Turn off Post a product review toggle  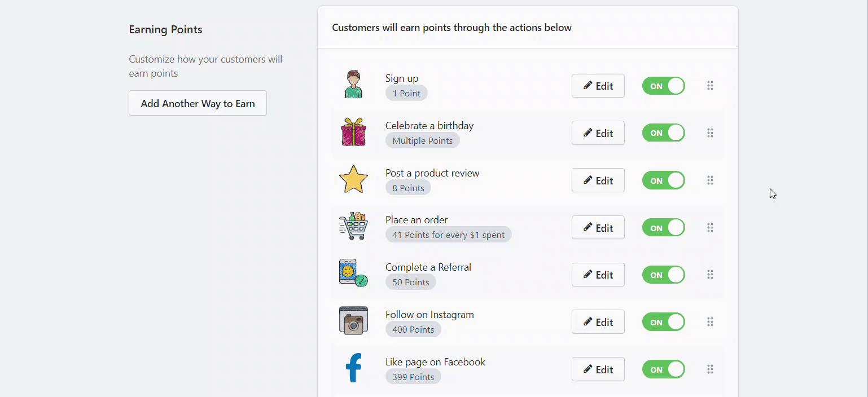[x=664, y=180]
